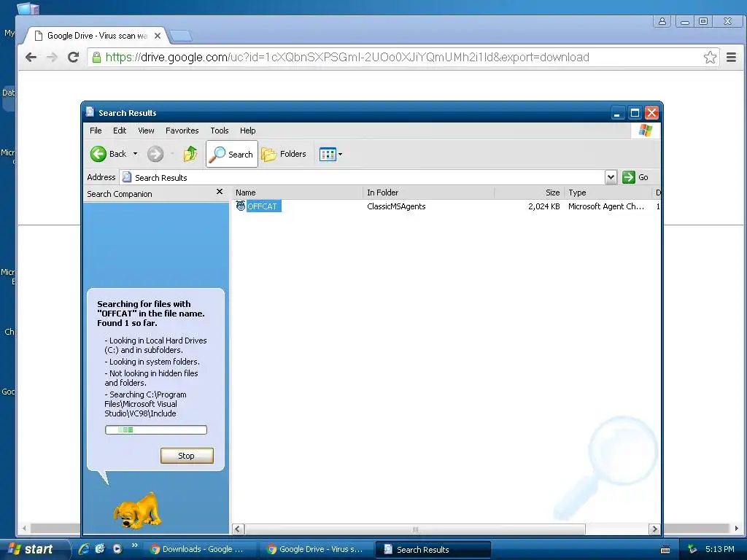Go Up one folder level

pos(190,154)
